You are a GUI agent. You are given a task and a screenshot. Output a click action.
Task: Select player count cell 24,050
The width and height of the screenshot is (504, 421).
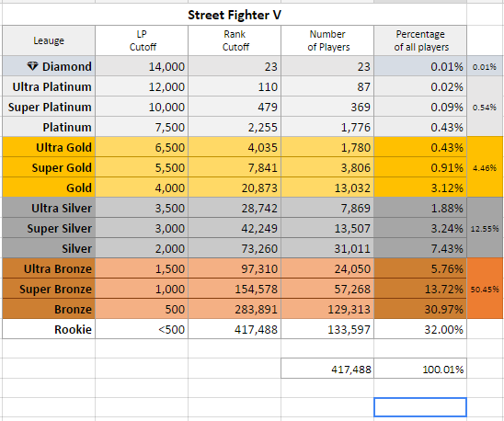(327, 268)
